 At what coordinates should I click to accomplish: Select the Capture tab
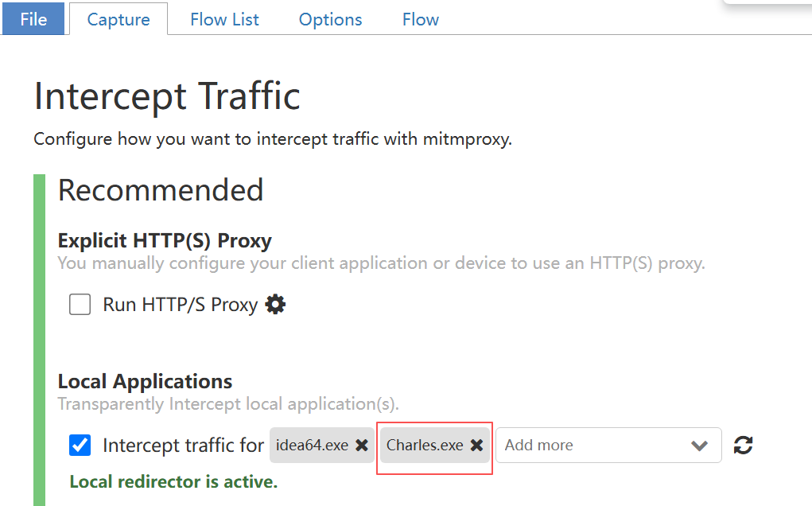point(118,19)
